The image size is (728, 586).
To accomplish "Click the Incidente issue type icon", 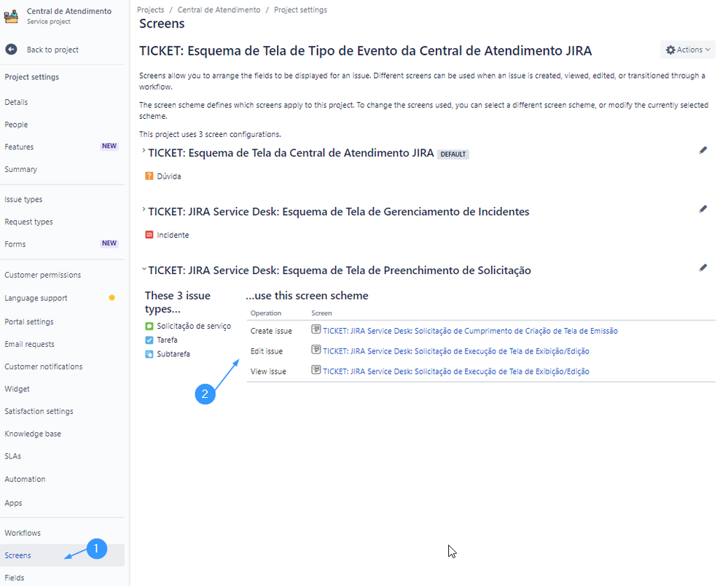I will (x=151, y=235).
